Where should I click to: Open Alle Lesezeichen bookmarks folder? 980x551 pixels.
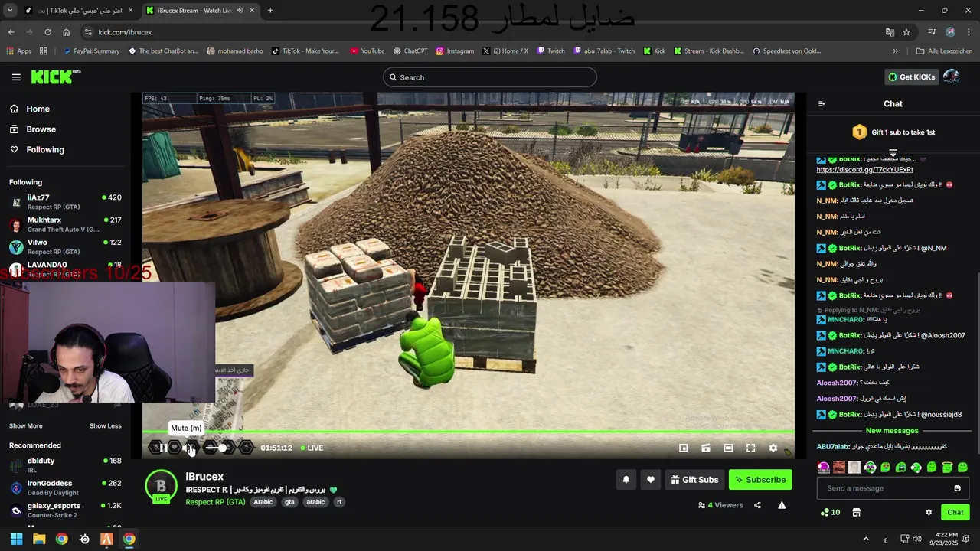point(944,51)
